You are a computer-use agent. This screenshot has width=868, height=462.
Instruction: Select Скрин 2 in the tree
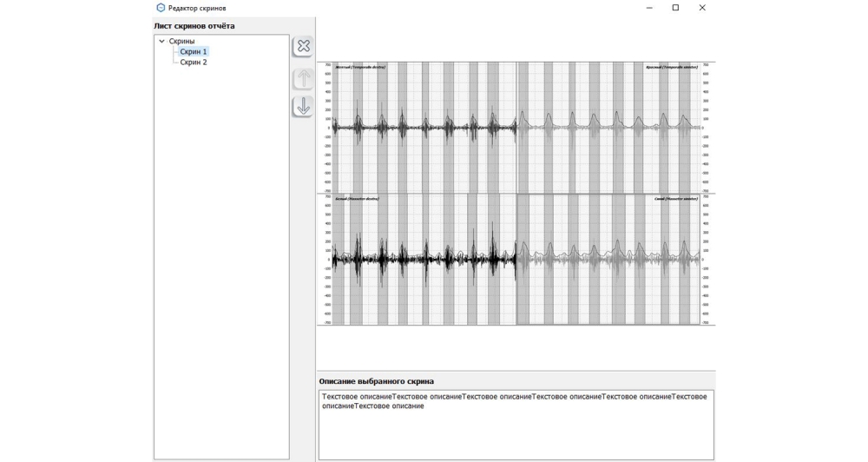[x=193, y=63]
